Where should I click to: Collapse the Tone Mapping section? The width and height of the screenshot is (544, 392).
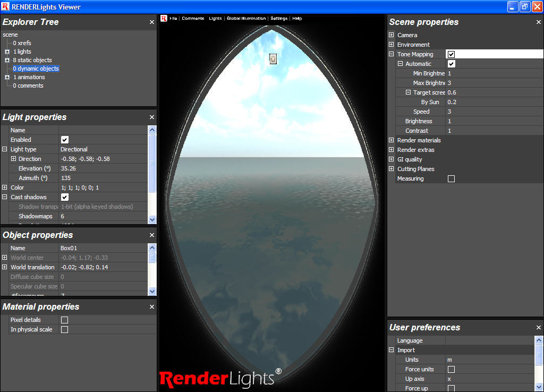pyautogui.click(x=392, y=54)
